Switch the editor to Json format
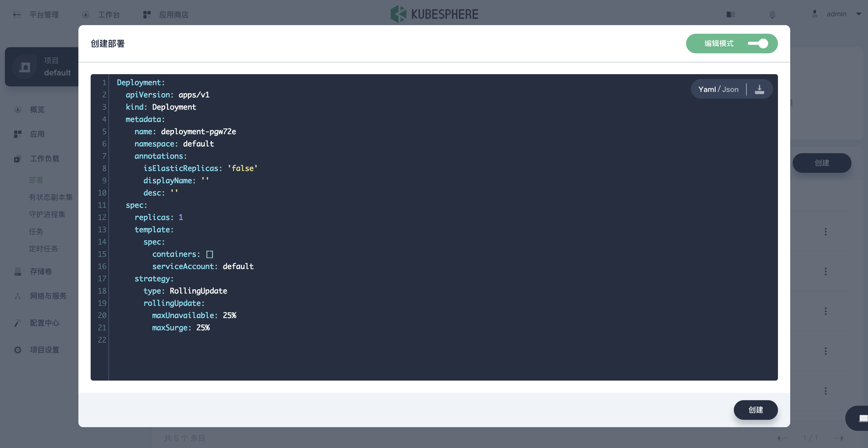 (x=730, y=89)
